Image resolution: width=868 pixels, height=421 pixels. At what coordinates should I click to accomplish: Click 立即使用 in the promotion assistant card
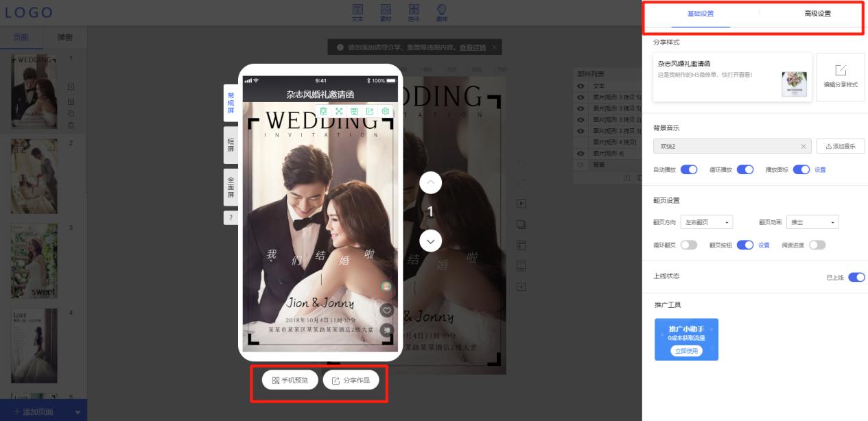686,349
